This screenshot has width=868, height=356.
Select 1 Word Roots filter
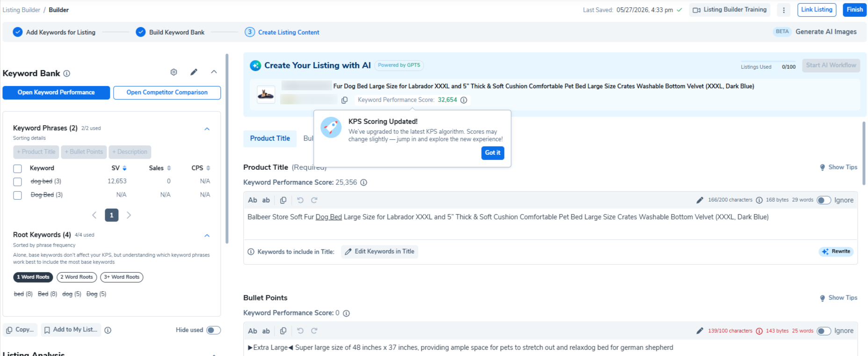point(33,277)
